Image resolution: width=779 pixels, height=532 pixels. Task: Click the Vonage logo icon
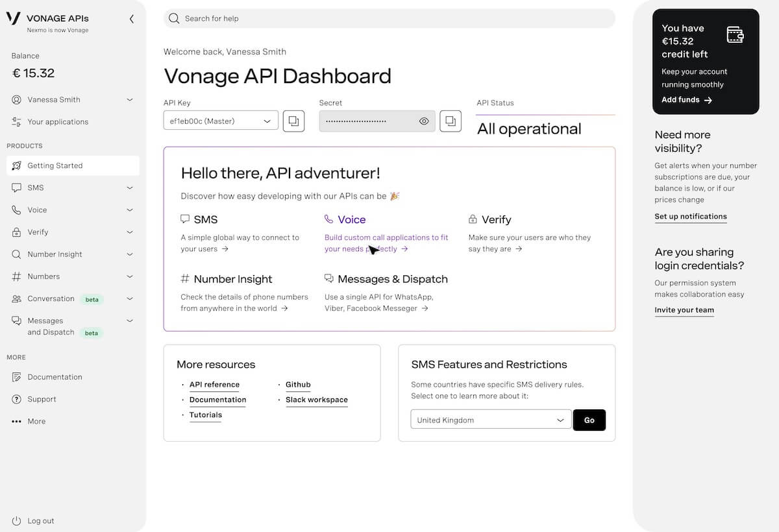pyautogui.click(x=13, y=18)
